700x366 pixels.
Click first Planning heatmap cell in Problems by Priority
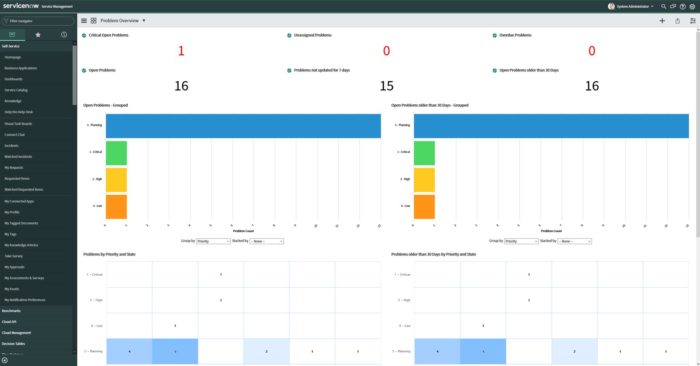coord(129,351)
